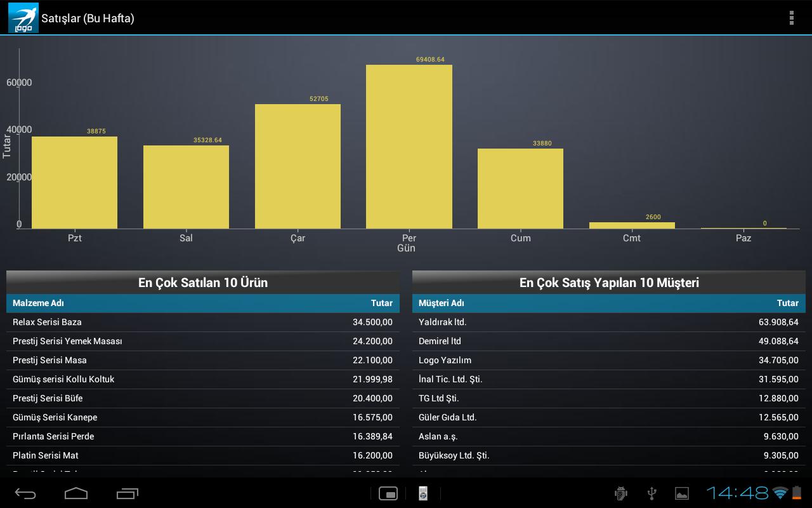
Task: Tap the Android home navigation icon
Action: 76,493
